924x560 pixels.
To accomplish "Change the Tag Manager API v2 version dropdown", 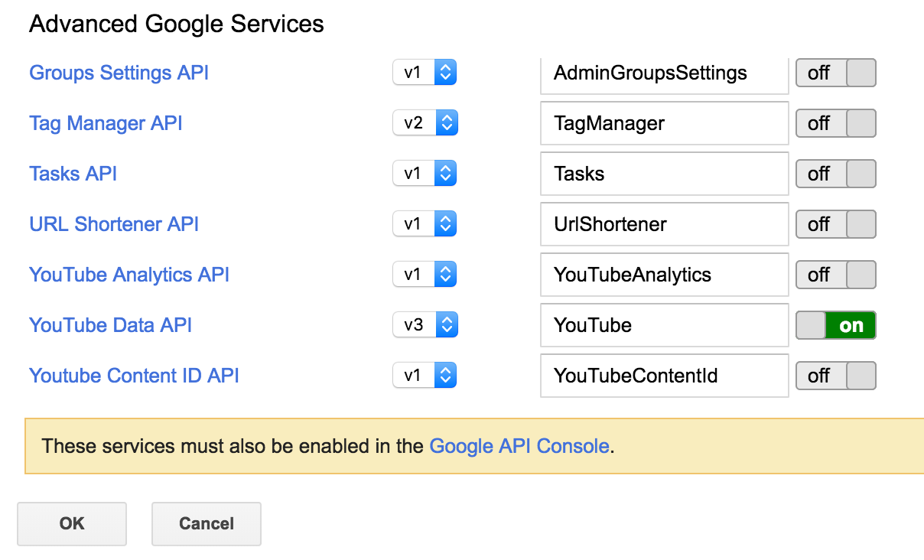I will coord(425,123).
